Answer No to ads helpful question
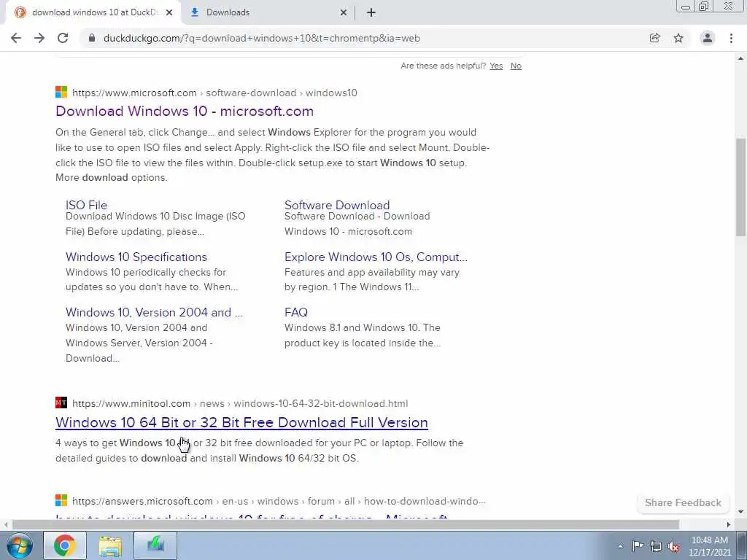 pyautogui.click(x=516, y=66)
